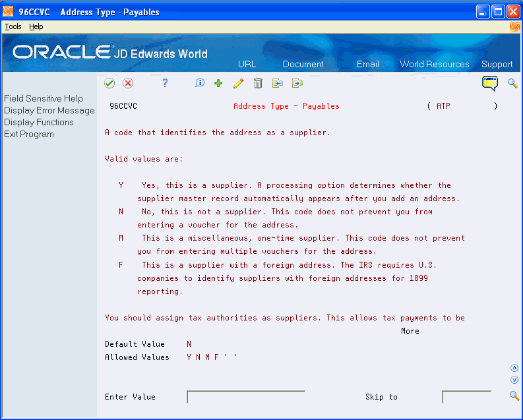Click the 'Address Type - Payables' red heading
Image resolution: width=523 pixels, height=420 pixels.
coord(286,106)
